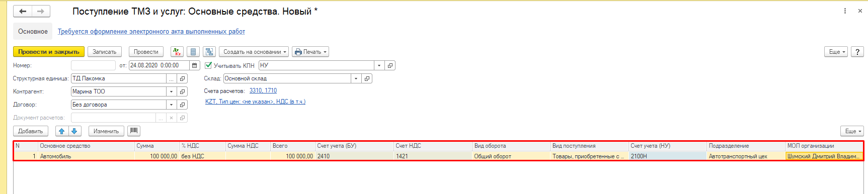This screenshot has height=194, width=868.
Task: Click the back navigation arrow
Action: tap(23, 11)
